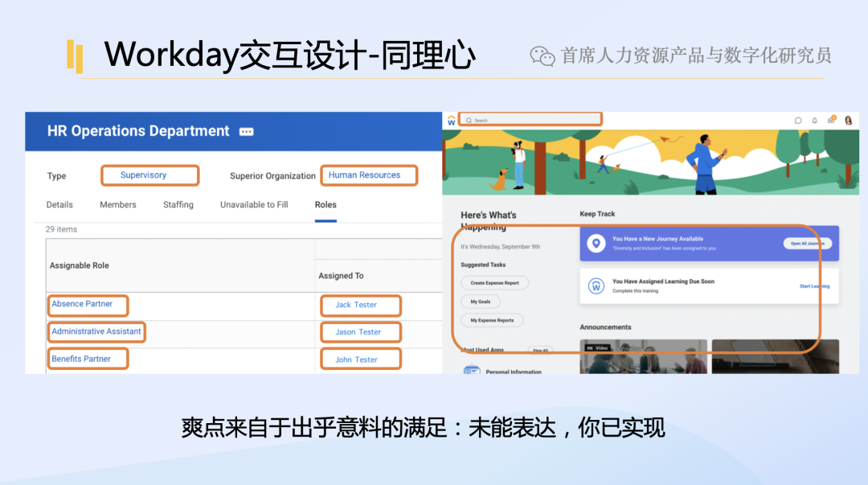The width and height of the screenshot is (868, 485).
Task: Open the Benefits Partner role link
Action: click(x=81, y=360)
